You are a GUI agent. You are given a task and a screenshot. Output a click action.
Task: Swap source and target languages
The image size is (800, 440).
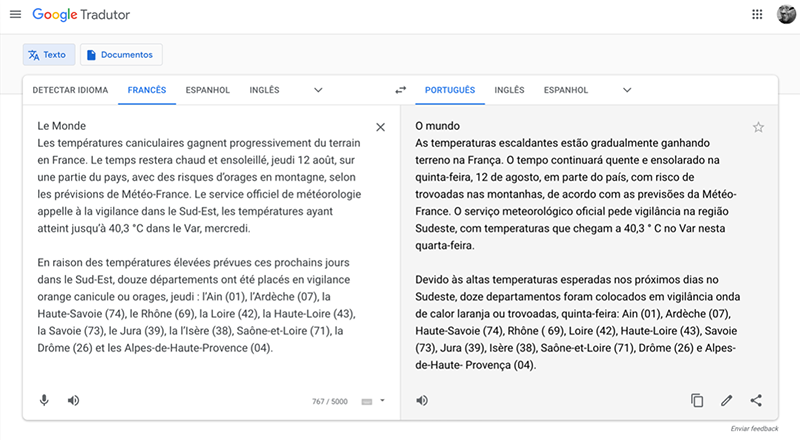(x=400, y=90)
